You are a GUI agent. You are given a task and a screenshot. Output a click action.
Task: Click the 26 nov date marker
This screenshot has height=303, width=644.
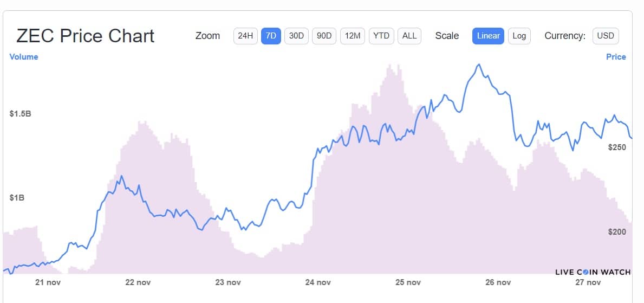pyautogui.click(x=498, y=282)
